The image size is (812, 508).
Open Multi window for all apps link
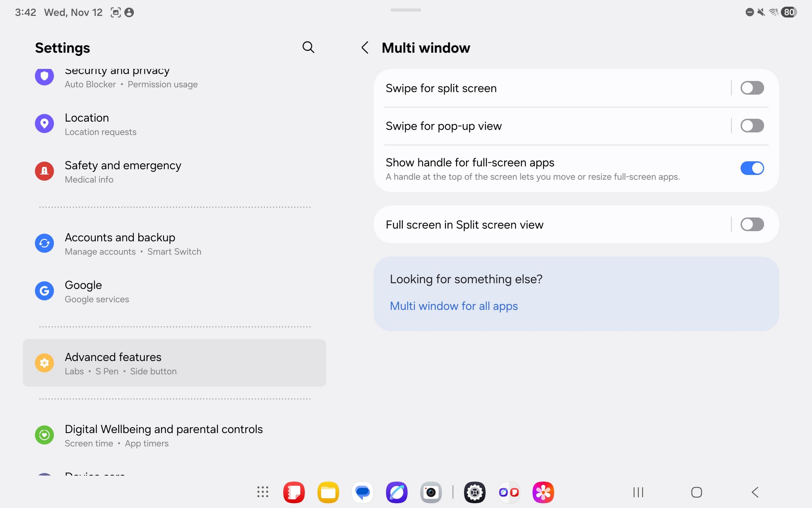point(454,306)
